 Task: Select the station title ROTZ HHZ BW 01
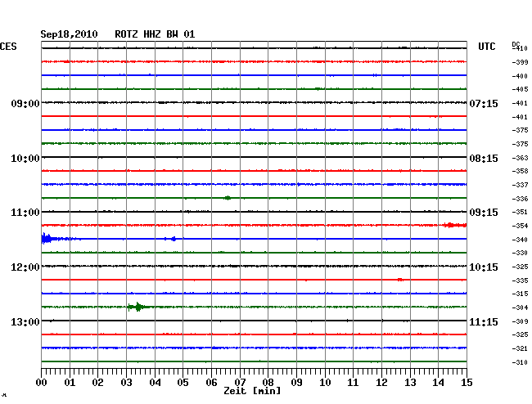coord(155,34)
